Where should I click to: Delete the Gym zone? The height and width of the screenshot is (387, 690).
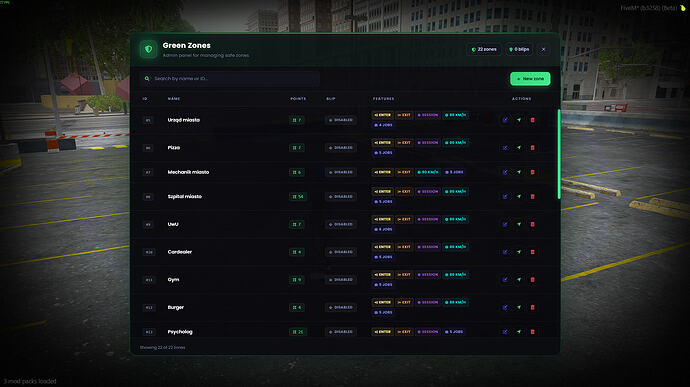532,280
